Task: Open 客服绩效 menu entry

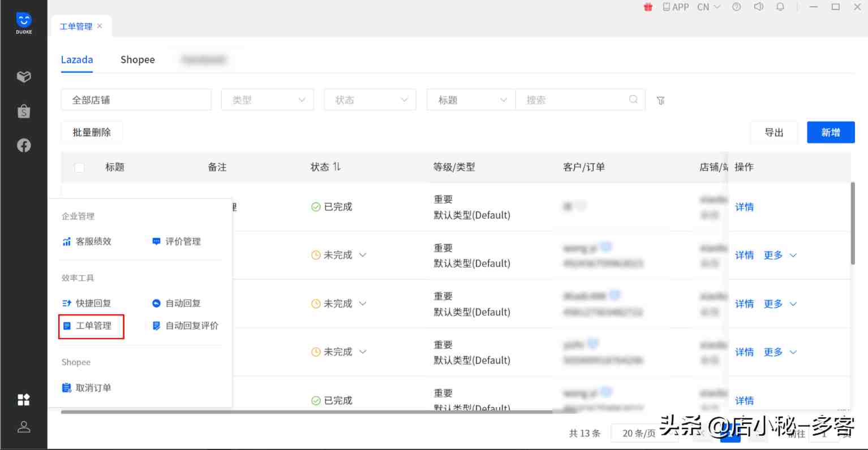Action: click(x=87, y=241)
